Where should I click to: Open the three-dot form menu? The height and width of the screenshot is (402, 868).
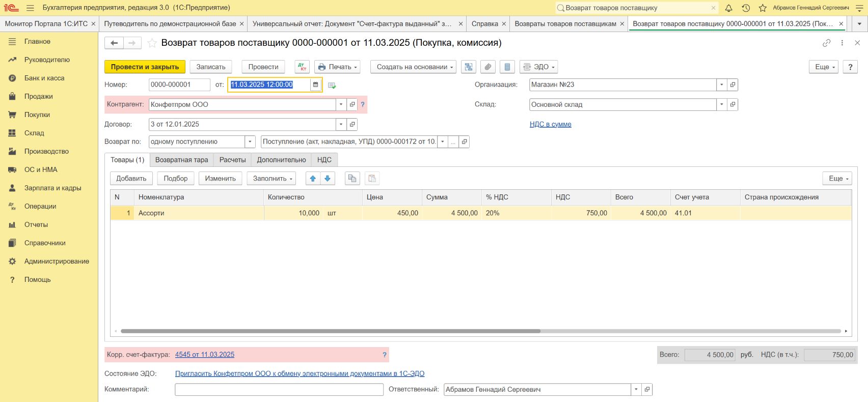[x=842, y=43]
